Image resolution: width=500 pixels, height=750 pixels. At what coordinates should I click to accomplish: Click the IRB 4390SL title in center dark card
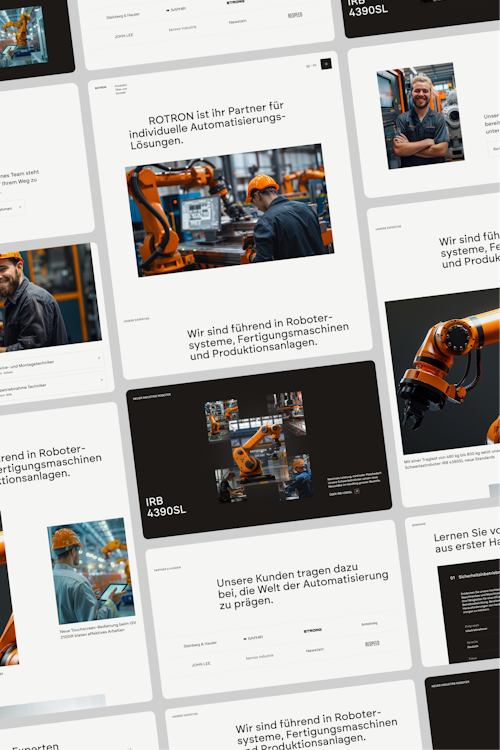point(166,507)
